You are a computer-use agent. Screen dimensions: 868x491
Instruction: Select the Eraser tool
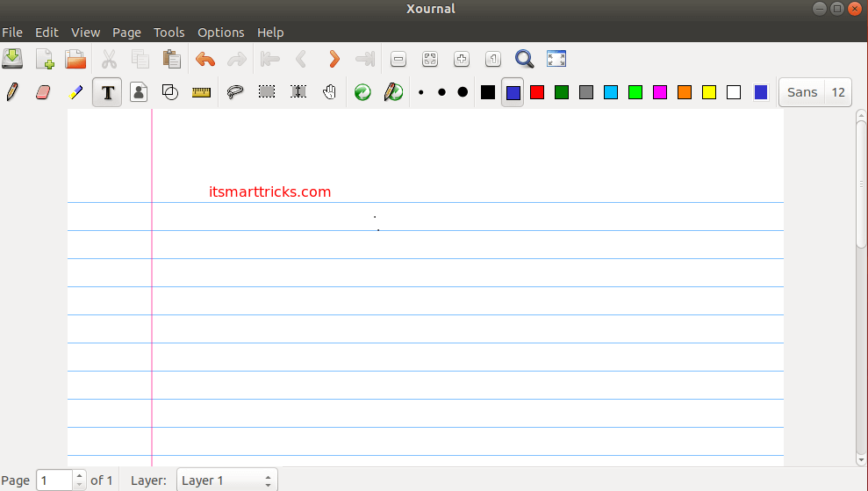[43, 92]
